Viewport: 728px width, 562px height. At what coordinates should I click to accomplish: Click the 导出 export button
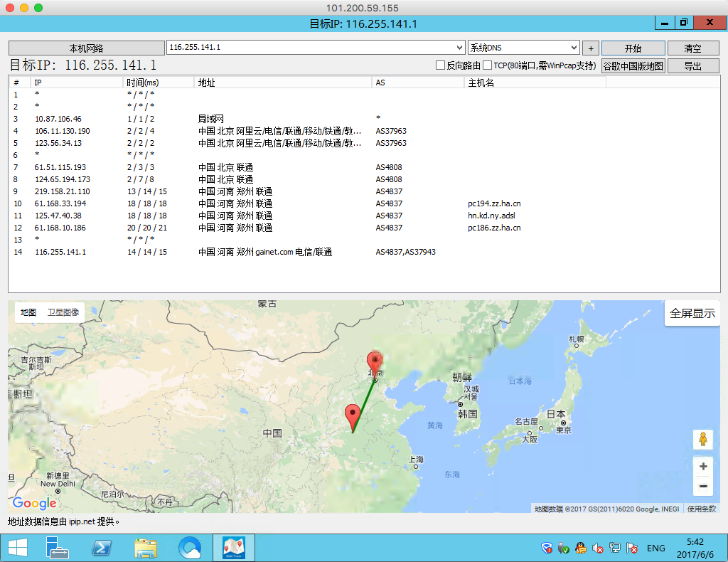tap(692, 66)
